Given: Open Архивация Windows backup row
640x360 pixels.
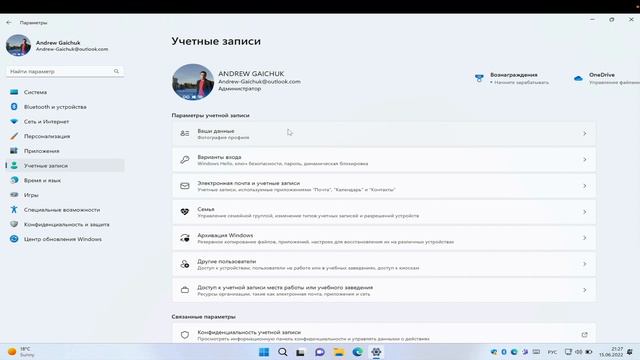Looking at the screenshot, I should pos(384,238).
